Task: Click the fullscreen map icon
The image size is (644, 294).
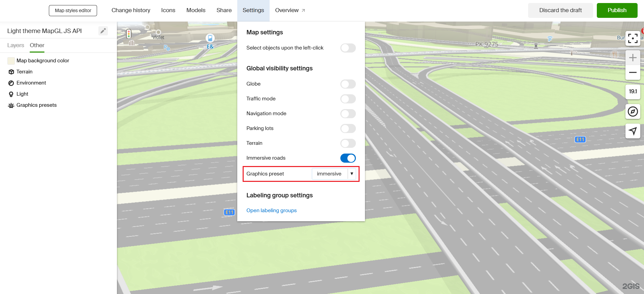Action: pyautogui.click(x=633, y=38)
